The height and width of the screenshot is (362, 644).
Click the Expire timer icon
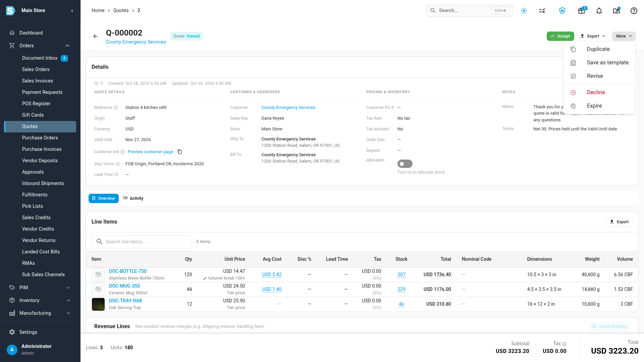pyautogui.click(x=573, y=106)
